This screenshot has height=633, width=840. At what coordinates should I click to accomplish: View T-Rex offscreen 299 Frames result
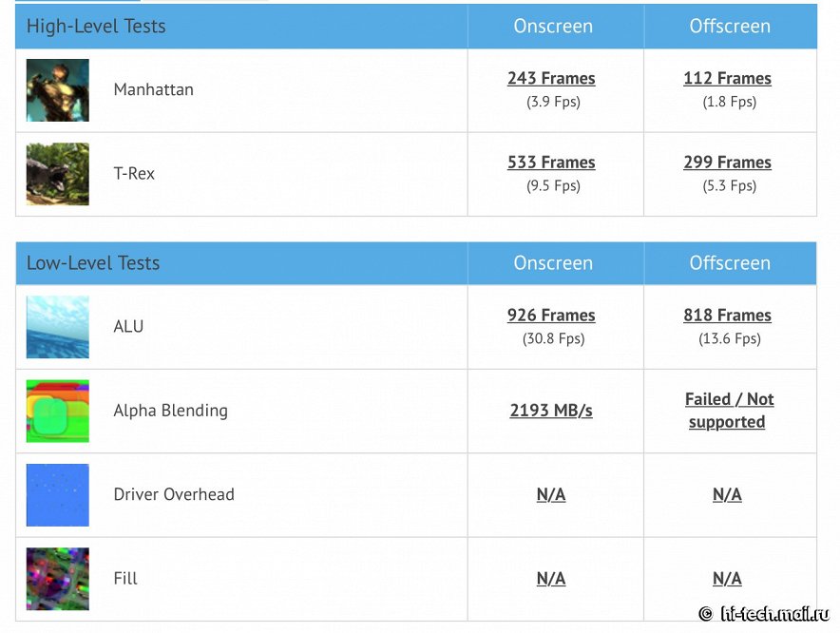[x=728, y=163]
